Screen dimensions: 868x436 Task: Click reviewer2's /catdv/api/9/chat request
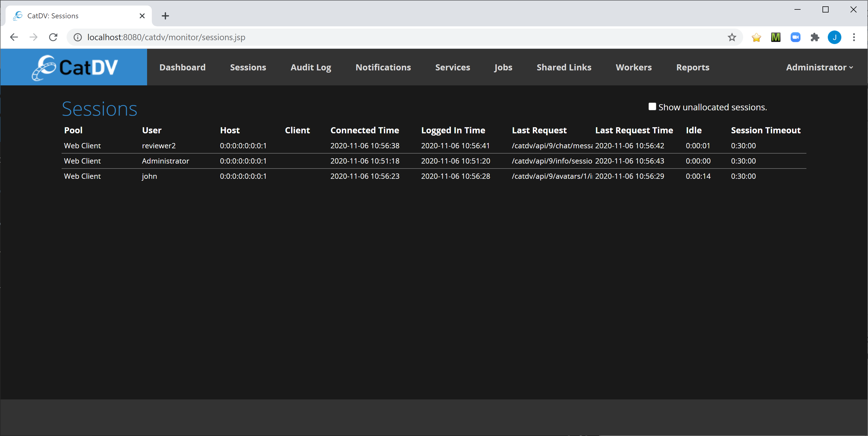coord(552,146)
